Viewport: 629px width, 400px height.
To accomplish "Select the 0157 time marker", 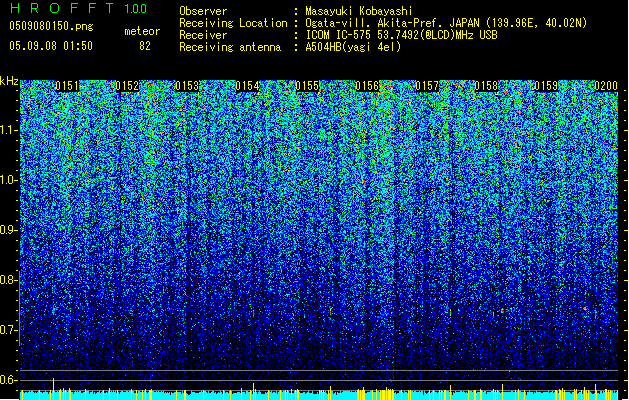I will 427,86.
